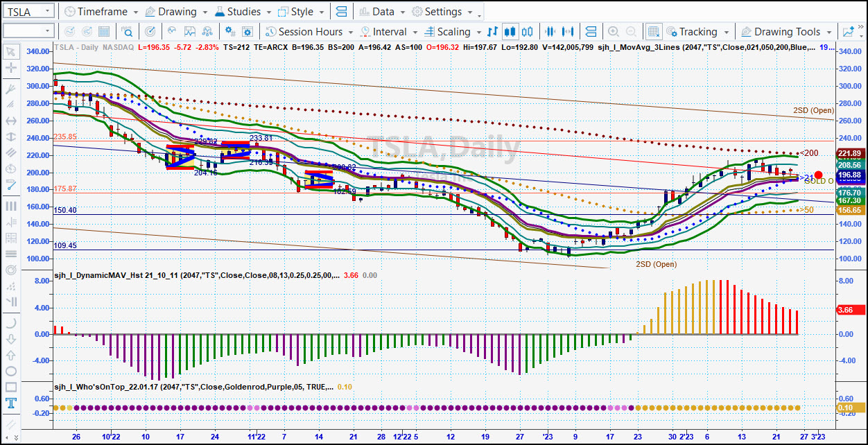
Task: Open the TSLA symbol combo box
Action: [28, 12]
